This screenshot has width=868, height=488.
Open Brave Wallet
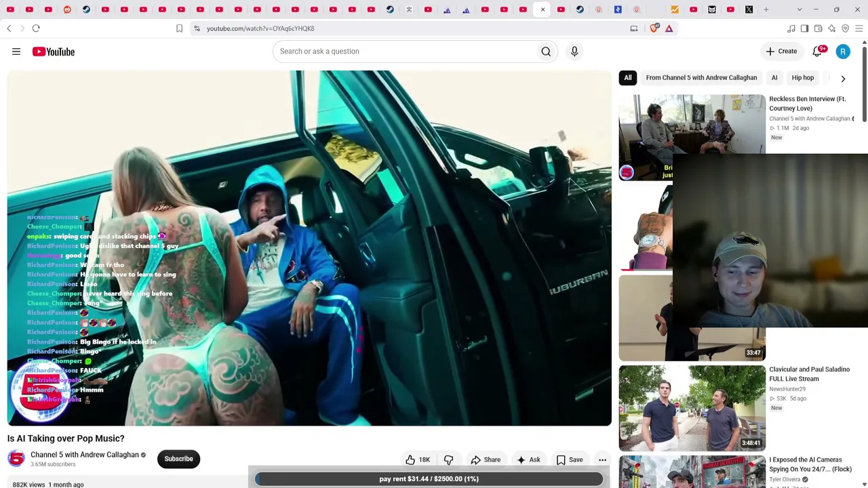(818, 28)
